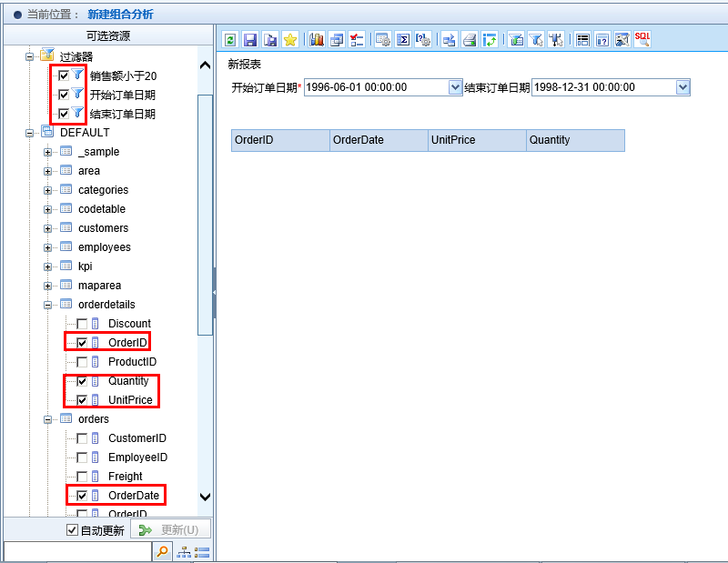The width and height of the screenshot is (728, 563).
Task: Click the export toolbar icon
Action: coord(449,40)
